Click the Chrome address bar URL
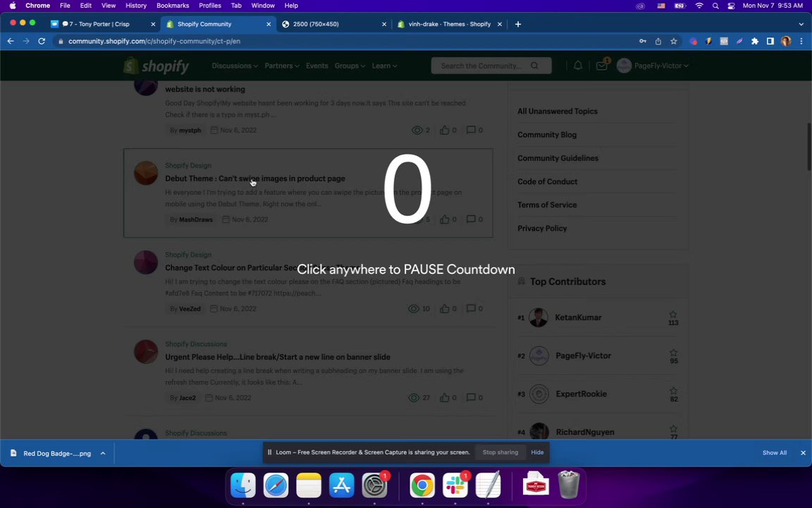The height and width of the screenshot is (508, 812). click(x=154, y=41)
